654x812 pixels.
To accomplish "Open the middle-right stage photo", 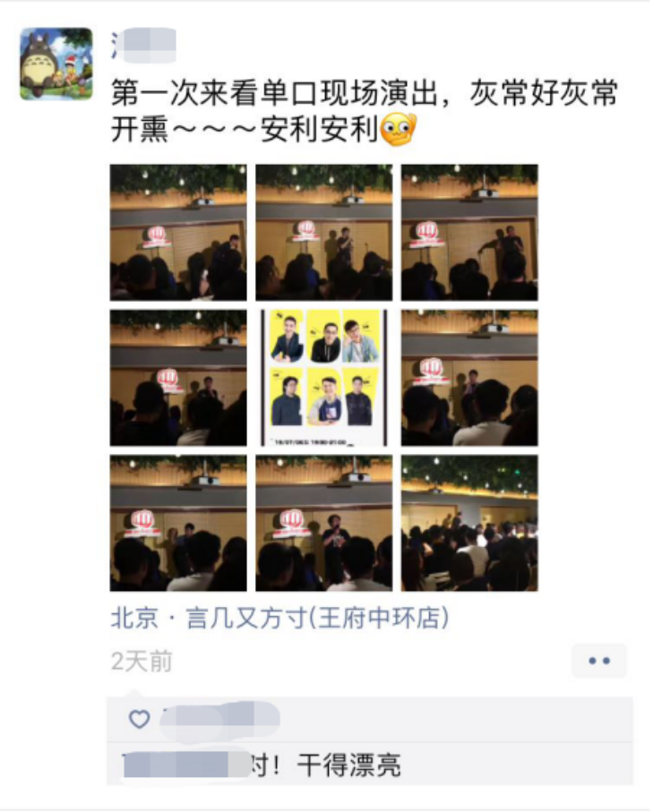I will (x=469, y=378).
